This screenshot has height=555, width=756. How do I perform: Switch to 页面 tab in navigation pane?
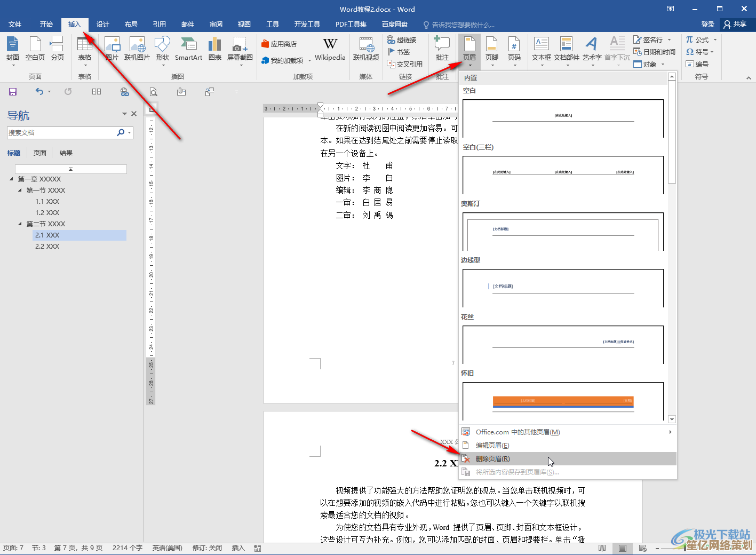tap(40, 153)
